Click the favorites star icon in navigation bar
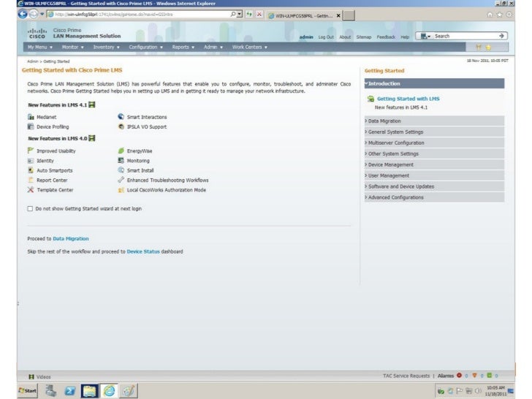 pos(488,47)
